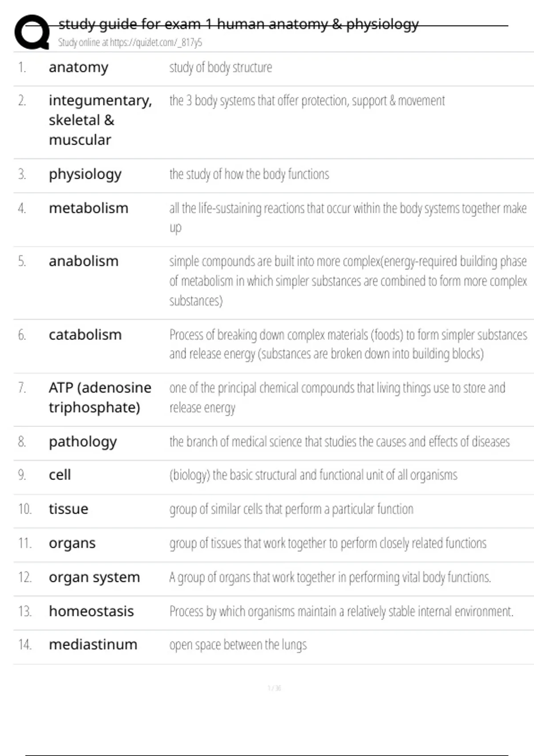Click the "organ system" term
This screenshot has width=534, height=756.
(x=94, y=577)
